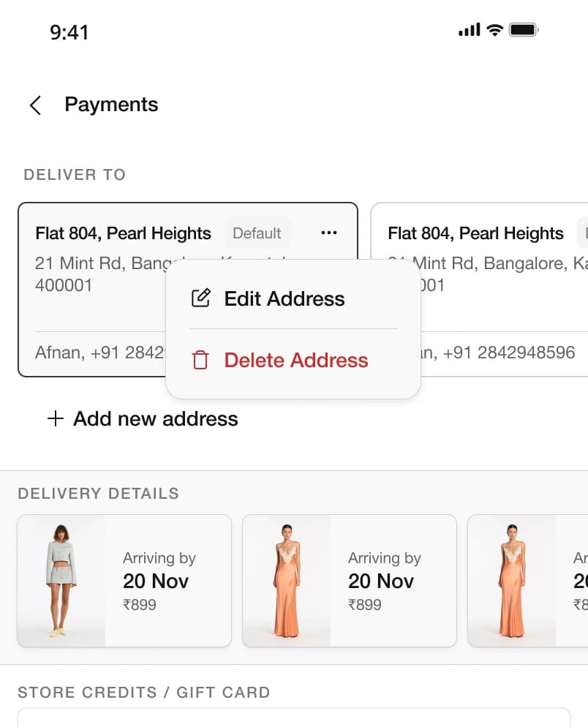Go back using the left chevron arrow

35,105
